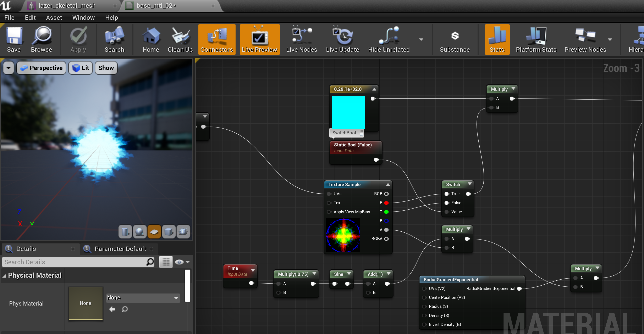The image size is (644, 334).
Task: Toggle Live Preview off
Action: (x=259, y=39)
